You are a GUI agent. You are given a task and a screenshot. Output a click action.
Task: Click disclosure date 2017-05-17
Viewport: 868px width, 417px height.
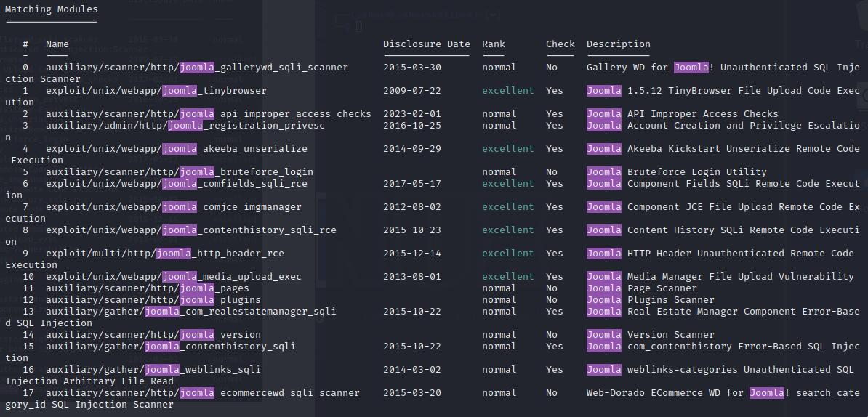(x=412, y=184)
